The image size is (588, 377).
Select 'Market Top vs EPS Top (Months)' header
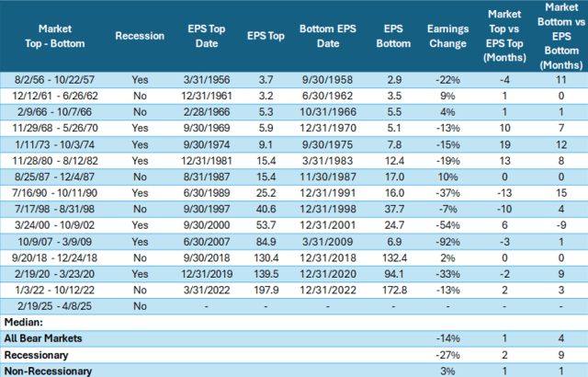click(x=503, y=35)
